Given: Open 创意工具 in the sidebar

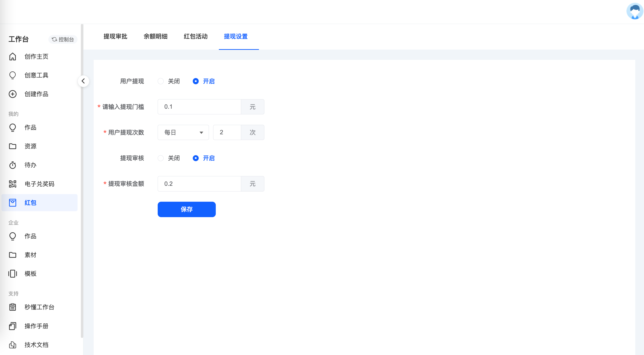Looking at the screenshot, I should pos(40,75).
